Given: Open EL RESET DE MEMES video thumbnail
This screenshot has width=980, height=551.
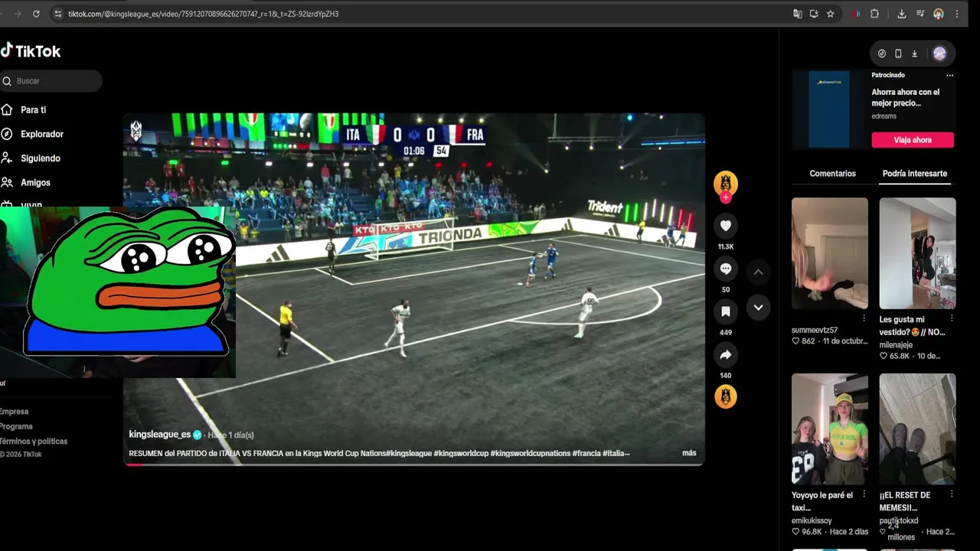Looking at the screenshot, I should [917, 429].
